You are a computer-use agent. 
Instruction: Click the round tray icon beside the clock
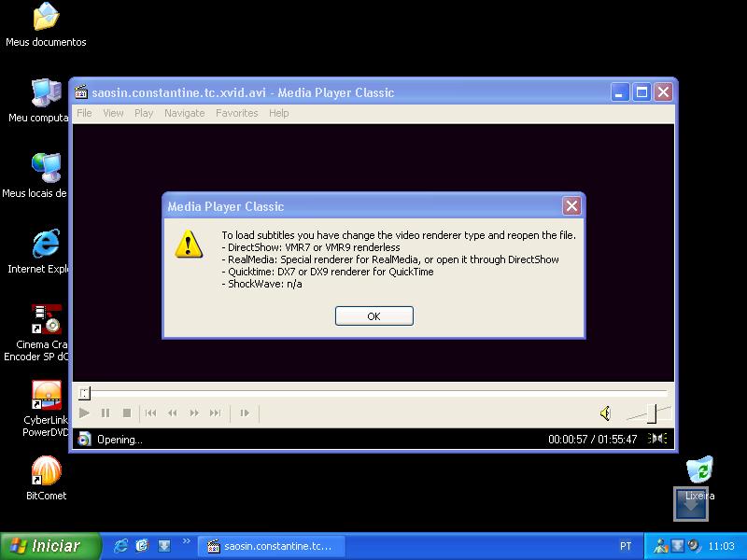(694, 546)
